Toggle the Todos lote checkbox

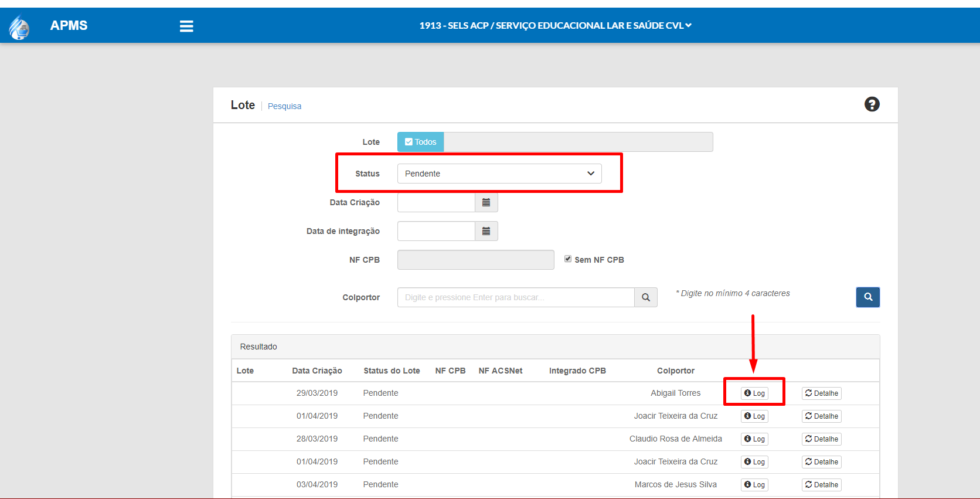click(x=420, y=142)
